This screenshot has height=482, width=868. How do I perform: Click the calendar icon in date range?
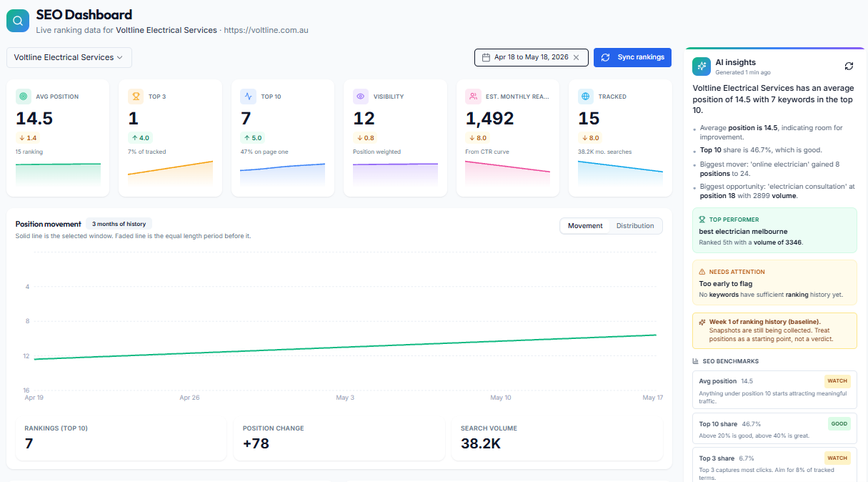(x=486, y=57)
